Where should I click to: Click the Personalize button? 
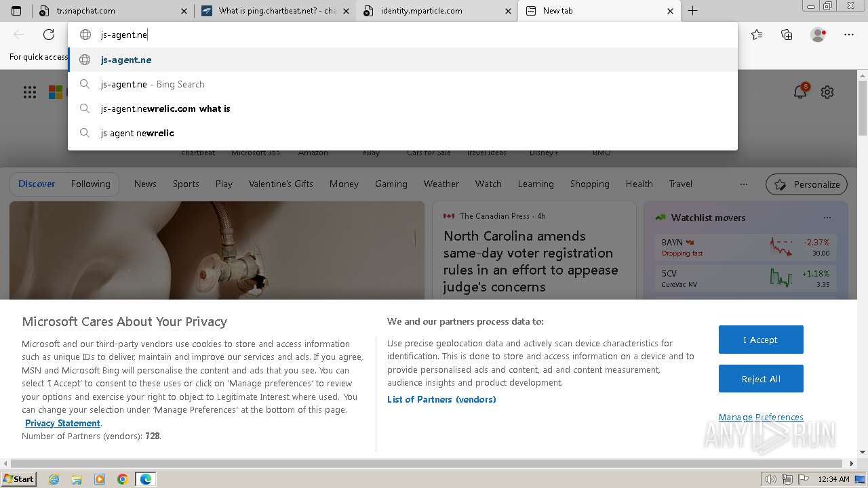click(x=807, y=184)
